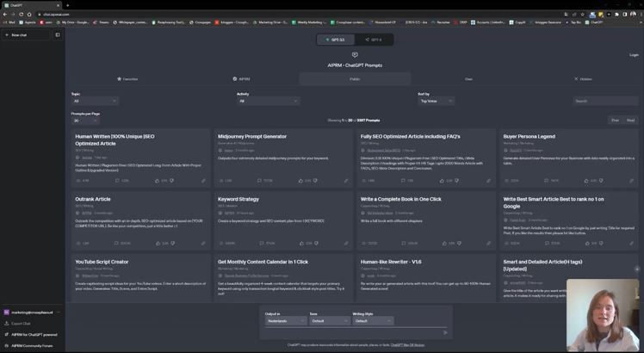Open Write a Complete Book in One Click prompt

(x=401, y=199)
